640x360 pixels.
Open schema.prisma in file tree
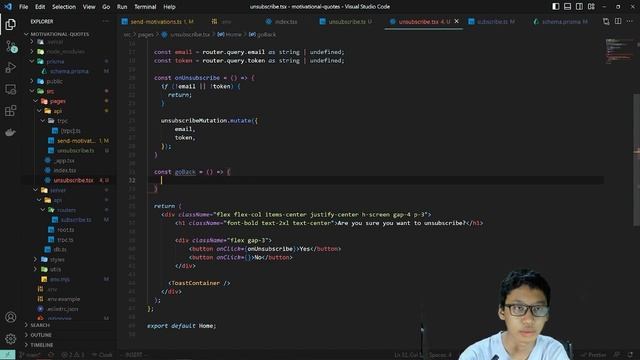[x=69, y=71]
